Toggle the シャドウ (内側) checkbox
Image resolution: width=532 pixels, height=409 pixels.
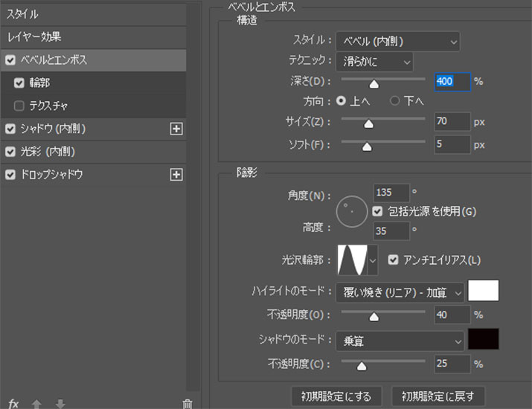click(x=10, y=129)
